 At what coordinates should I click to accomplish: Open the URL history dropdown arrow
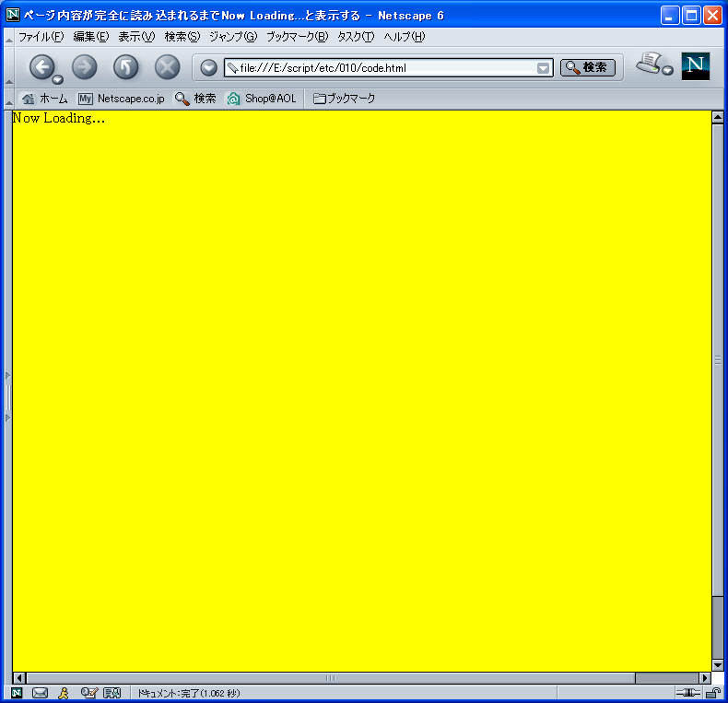tap(543, 68)
